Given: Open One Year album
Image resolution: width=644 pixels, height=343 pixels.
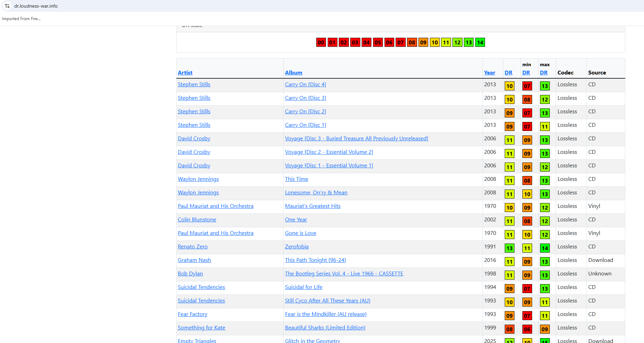Looking at the screenshot, I should point(296,220).
